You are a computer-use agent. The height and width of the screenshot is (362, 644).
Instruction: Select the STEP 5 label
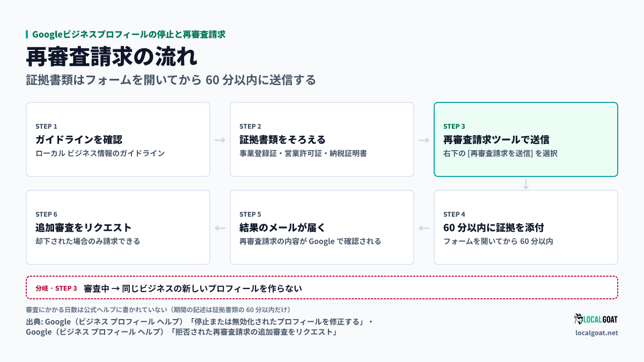tap(251, 215)
